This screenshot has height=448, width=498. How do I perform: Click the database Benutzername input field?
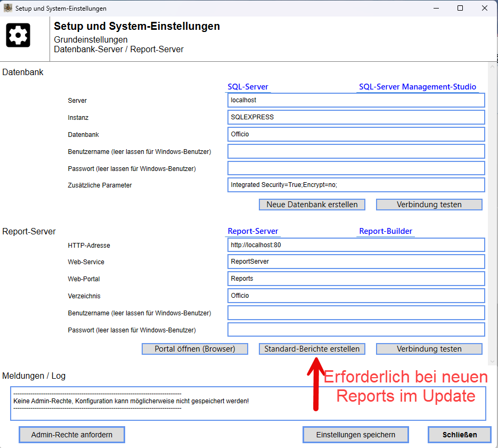(x=356, y=151)
